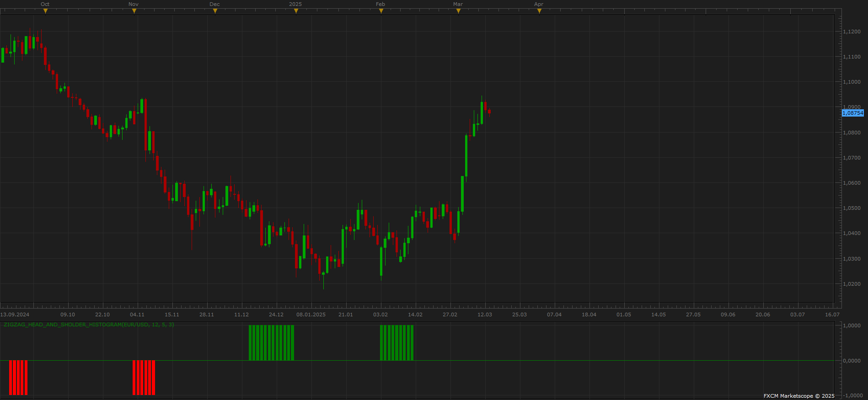
Task: Click the Apr month marker triangle
Action: click(x=539, y=11)
